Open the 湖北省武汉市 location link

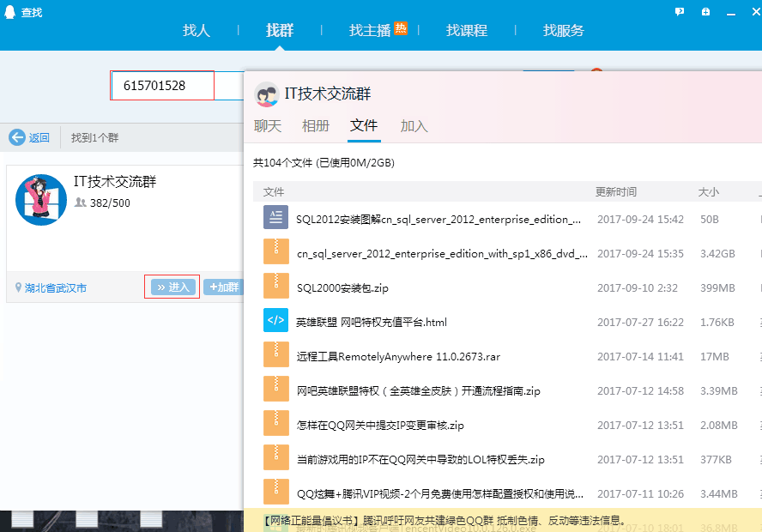click(56, 288)
